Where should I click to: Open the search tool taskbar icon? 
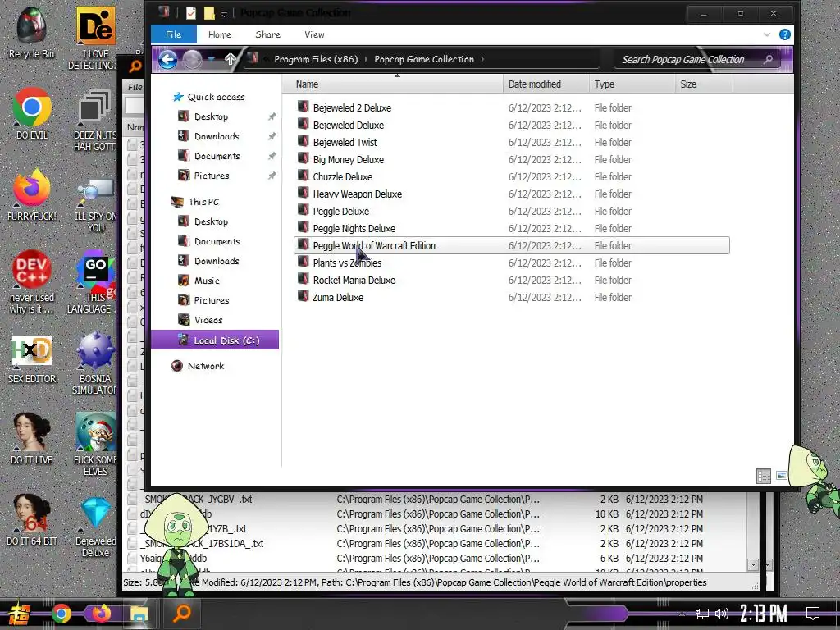[x=182, y=613]
